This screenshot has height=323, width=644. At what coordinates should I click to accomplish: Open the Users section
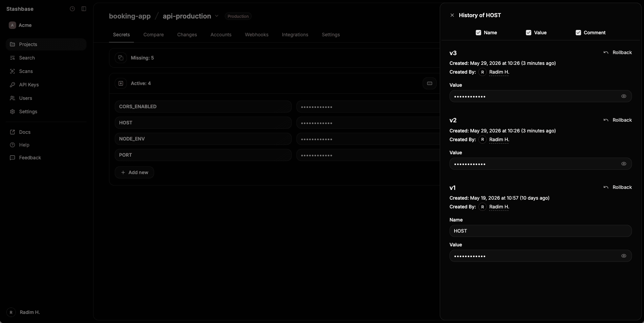coord(46,98)
